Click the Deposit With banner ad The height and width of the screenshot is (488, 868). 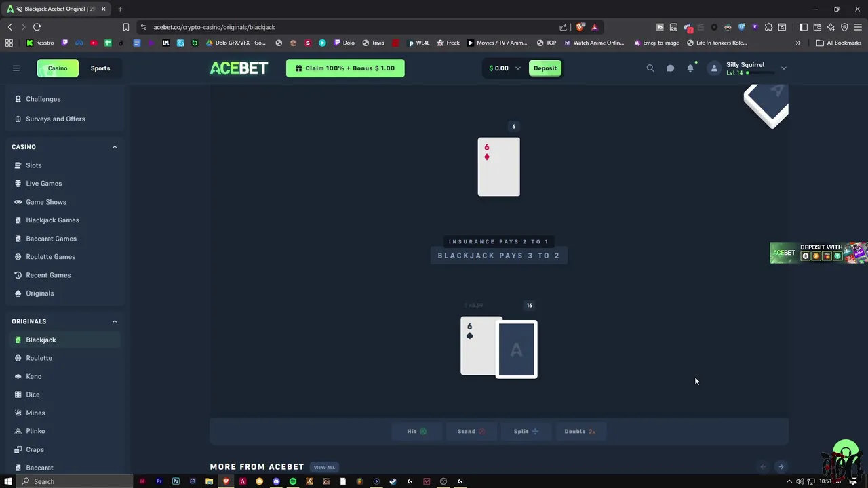tap(818, 253)
